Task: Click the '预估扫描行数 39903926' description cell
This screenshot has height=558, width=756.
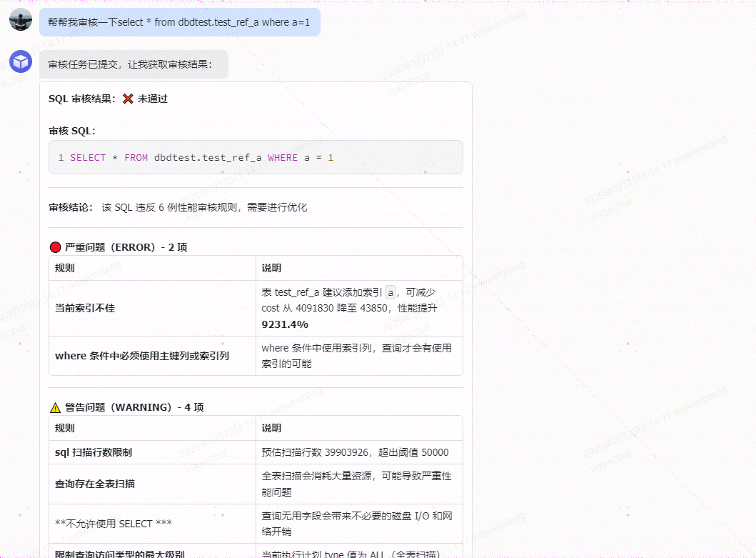Action: pos(359,452)
